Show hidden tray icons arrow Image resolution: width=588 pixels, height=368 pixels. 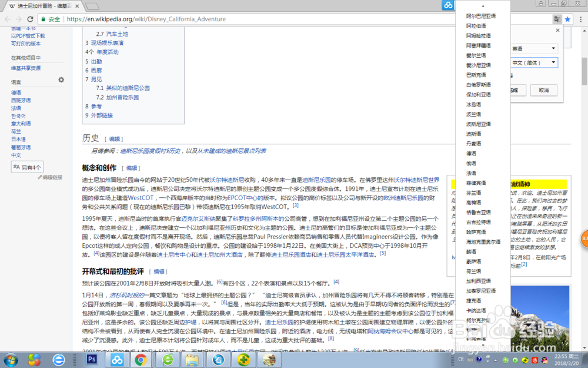(496, 360)
